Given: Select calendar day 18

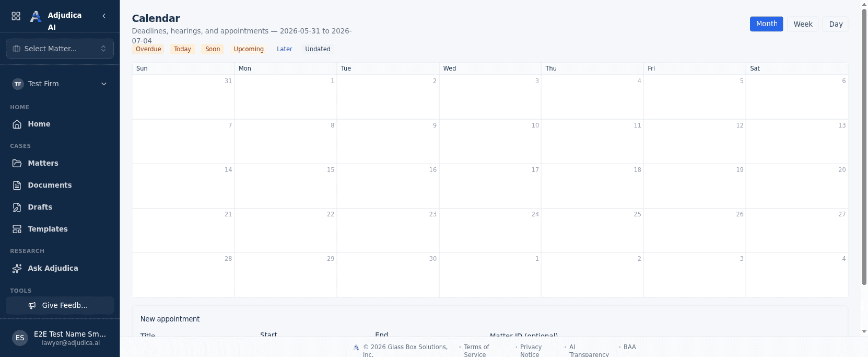Looking at the screenshot, I should pos(592,186).
